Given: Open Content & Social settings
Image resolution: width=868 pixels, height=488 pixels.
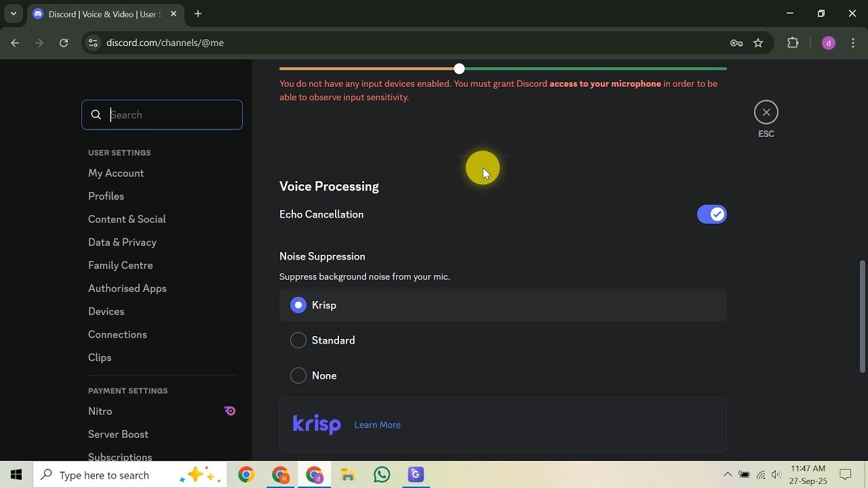Looking at the screenshot, I should click(127, 220).
